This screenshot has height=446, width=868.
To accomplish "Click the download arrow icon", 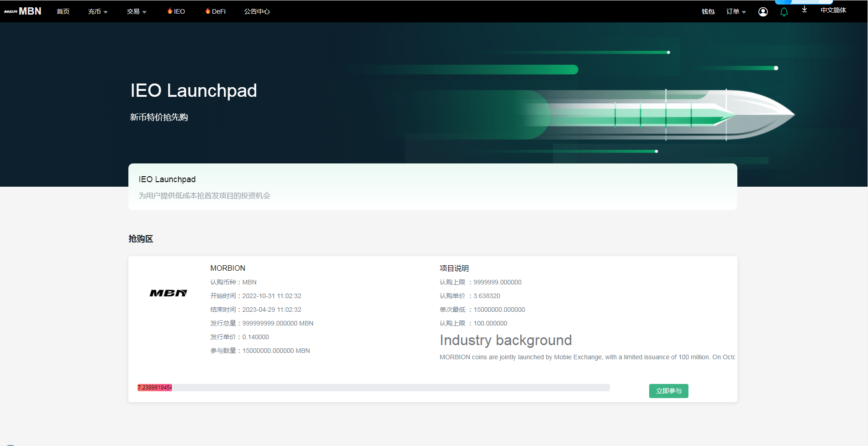I will click(804, 10).
